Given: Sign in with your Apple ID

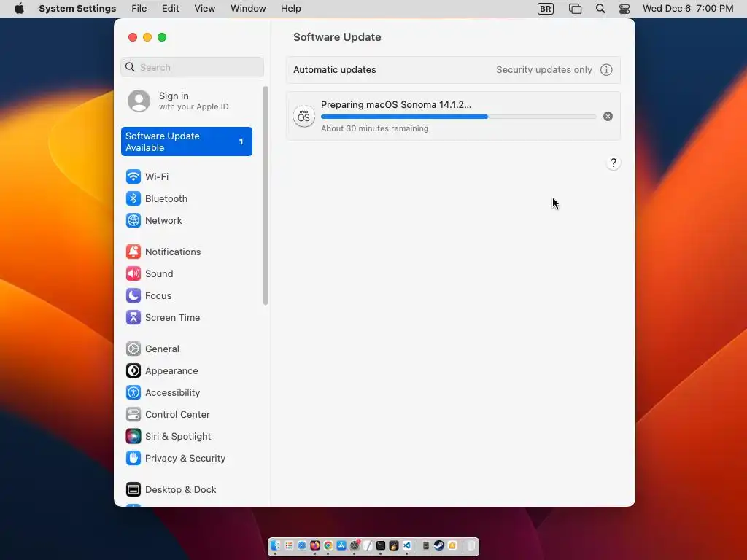Looking at the screenshot, I should (179, 101).
